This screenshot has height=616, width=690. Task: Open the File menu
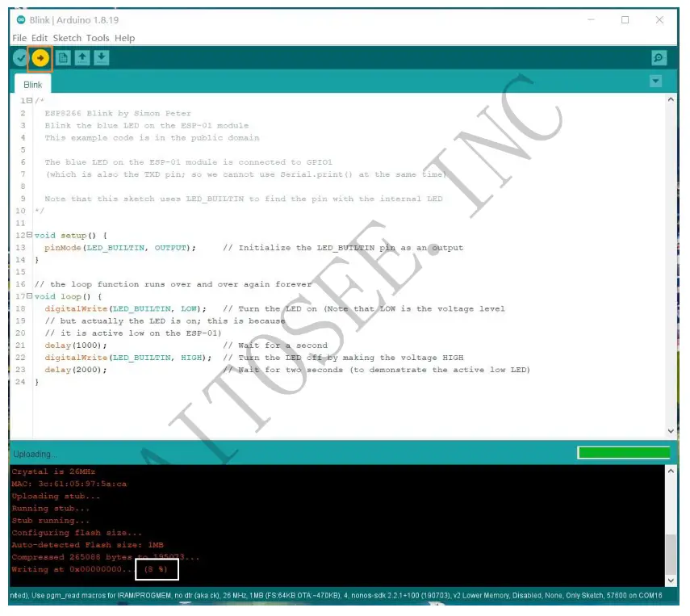coord(19,38)
